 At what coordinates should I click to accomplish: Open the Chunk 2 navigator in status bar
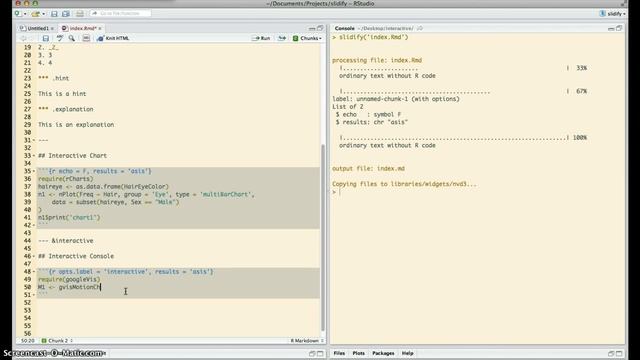[x=57, y=340]
